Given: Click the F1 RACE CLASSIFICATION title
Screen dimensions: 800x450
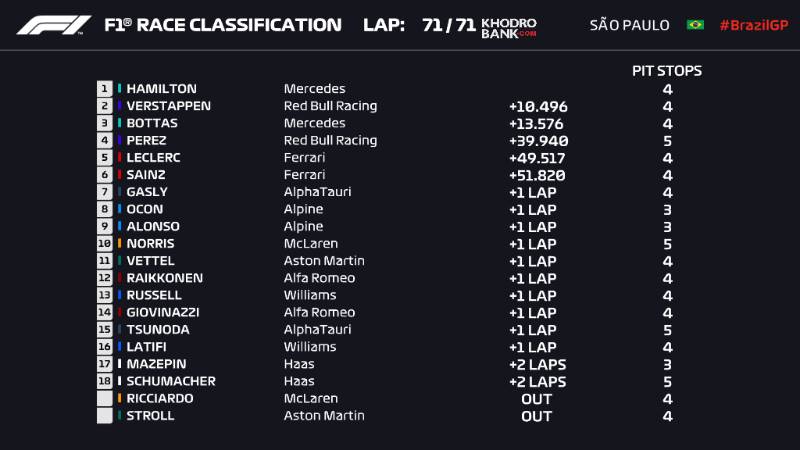Looking at the screenshot, I should [x=223, y=25].
